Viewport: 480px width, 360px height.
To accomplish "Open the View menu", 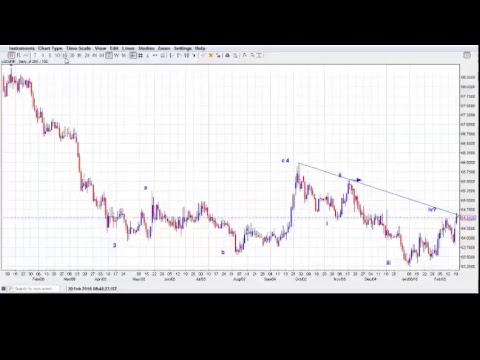I will point(100,48).
